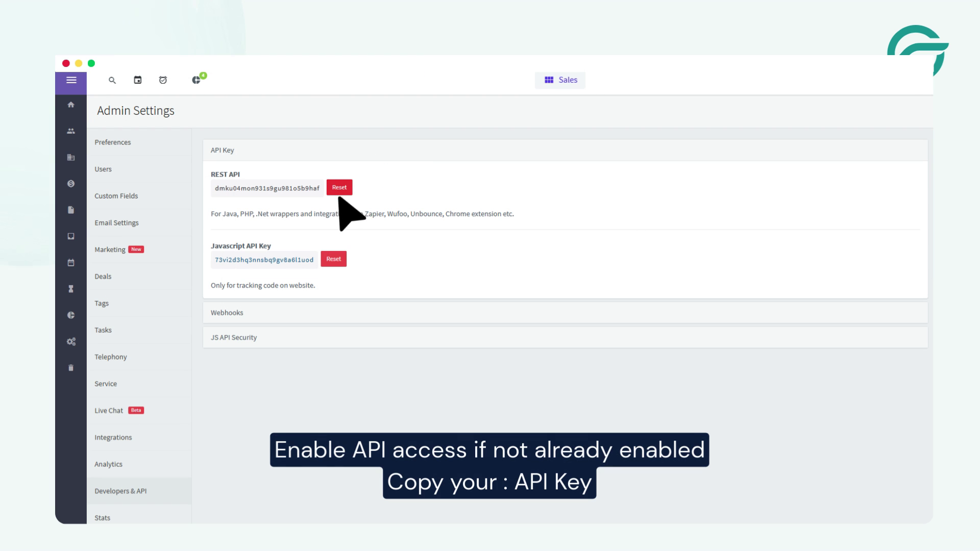This screenshot has width=980, height=551.
Task: Switch to the Email Settings section
Action: coord(116,222)
